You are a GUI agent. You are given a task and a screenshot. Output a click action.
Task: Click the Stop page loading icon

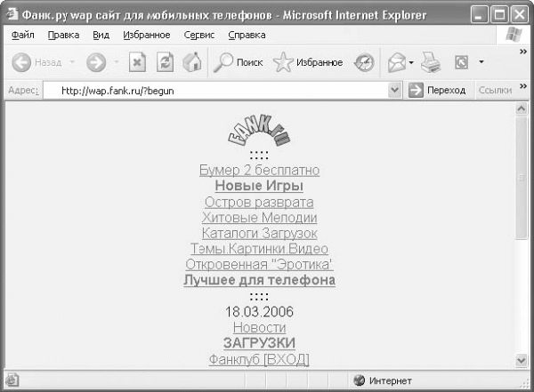137,62
